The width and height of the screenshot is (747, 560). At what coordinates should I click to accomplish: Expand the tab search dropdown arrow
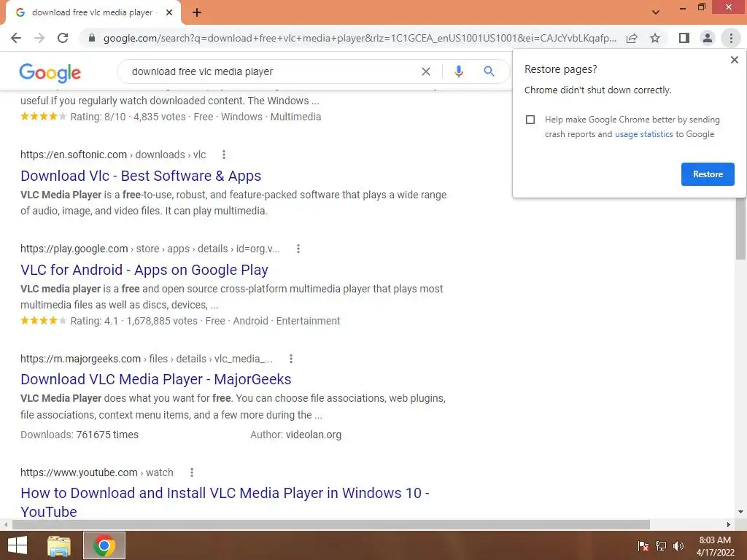click(x=656, y=12)
